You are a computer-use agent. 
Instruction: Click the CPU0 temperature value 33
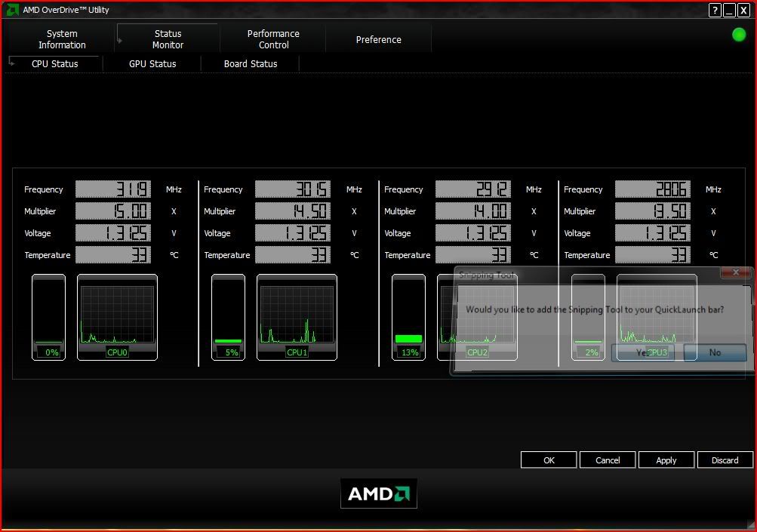(x=113, y=254)
